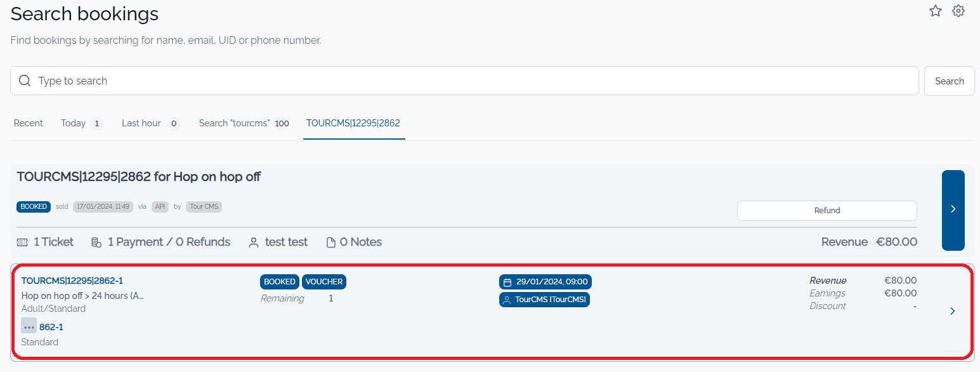This screenshot has height=372, width=980.
Task: Select the Today tab
Action: click(74, 123)
